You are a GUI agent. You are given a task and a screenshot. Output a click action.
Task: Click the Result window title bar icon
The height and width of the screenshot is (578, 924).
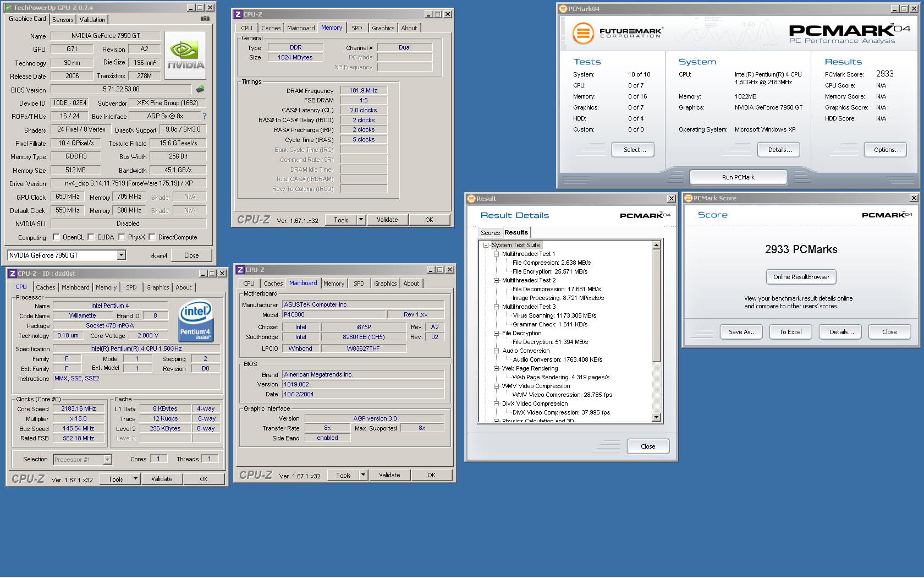pyautogui.click(x=471, y=199)
